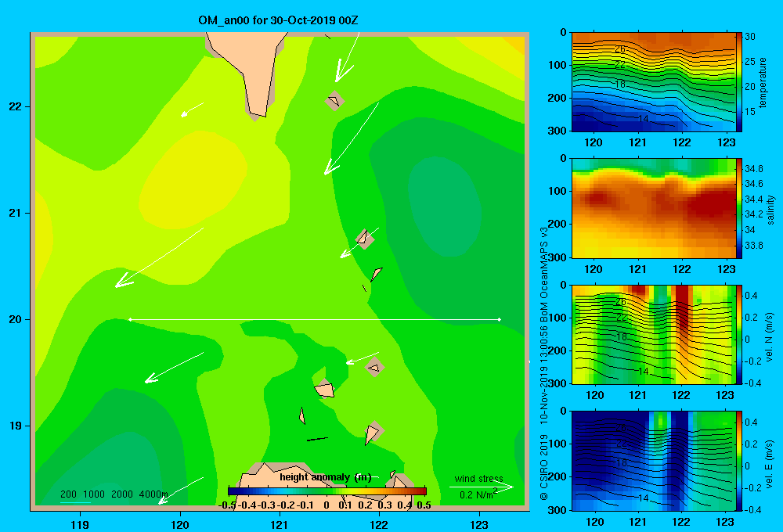
Task: Click the 'vel. N (m/s)' label
Action: [770, 337]
